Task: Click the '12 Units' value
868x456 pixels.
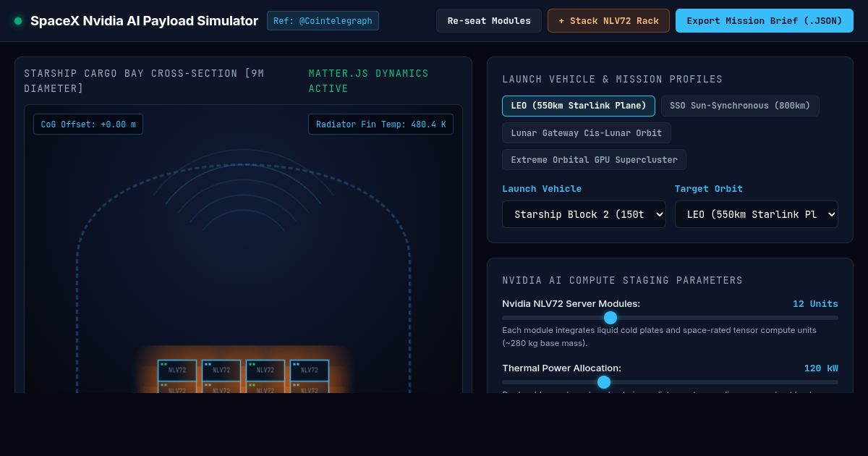Action: (x=815, y=304)
